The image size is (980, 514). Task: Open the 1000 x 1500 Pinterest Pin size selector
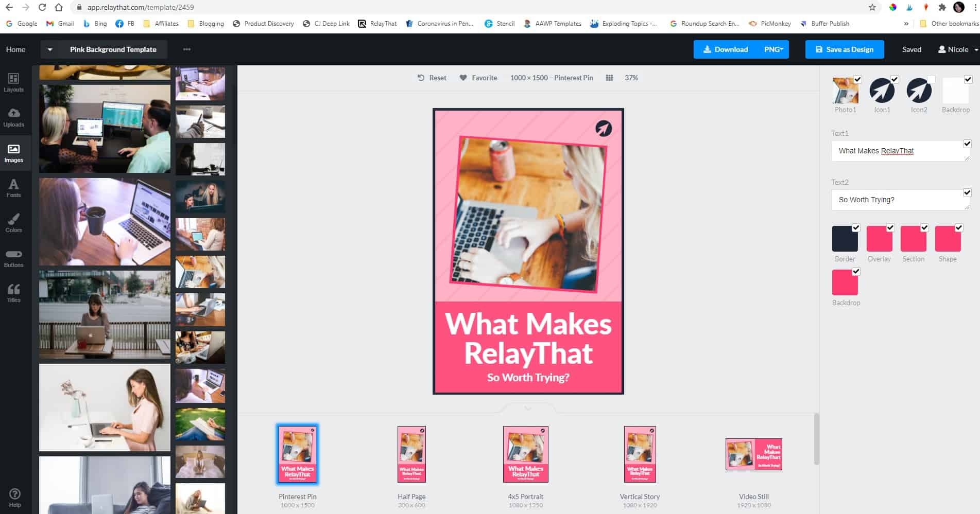point(552,78)
